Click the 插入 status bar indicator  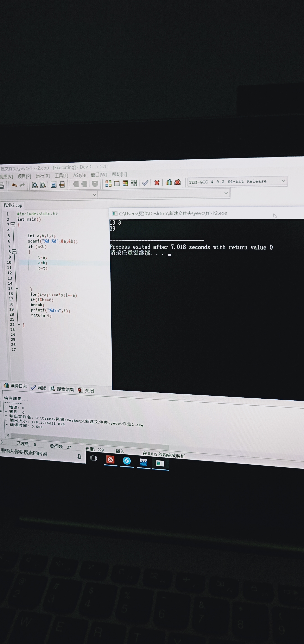click(x=120, y=451)
